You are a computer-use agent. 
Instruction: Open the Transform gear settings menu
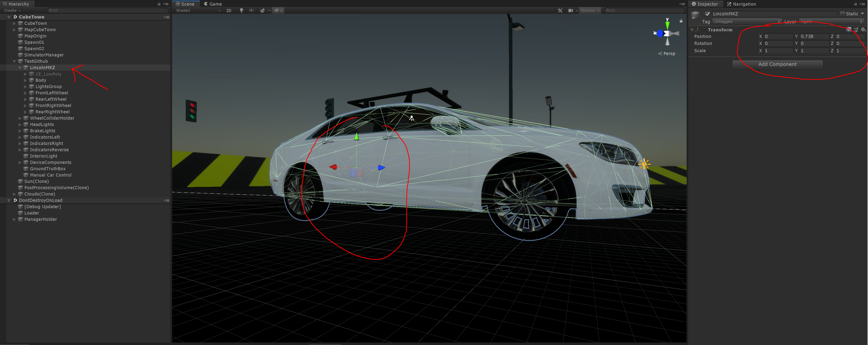pos(863,30)
